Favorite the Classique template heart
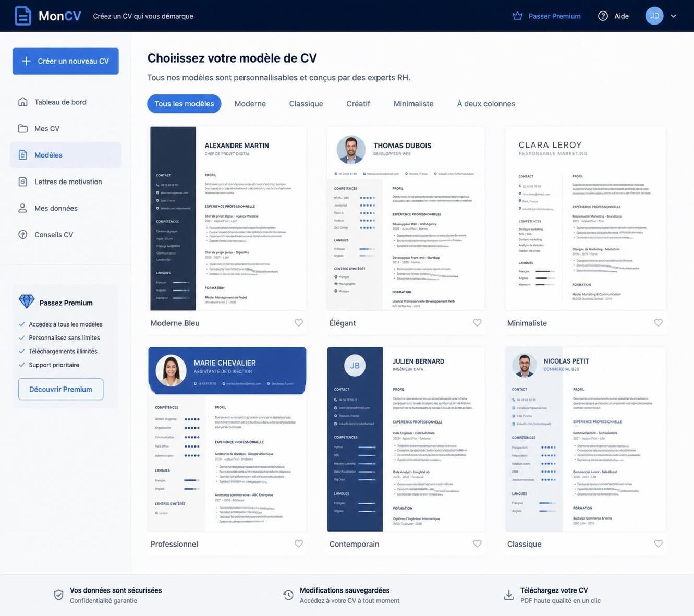The image size is (694, 616). [659, 543]
